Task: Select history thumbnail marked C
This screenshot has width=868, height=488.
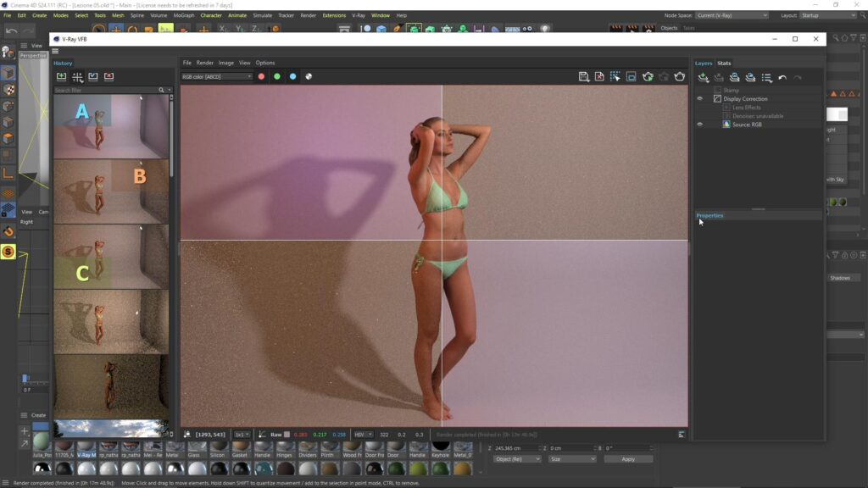Action: point(111,257)
